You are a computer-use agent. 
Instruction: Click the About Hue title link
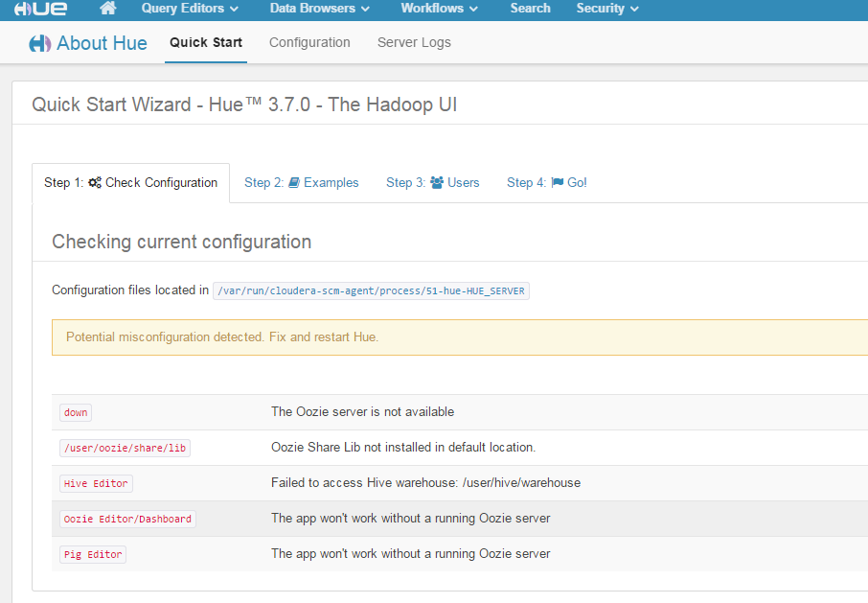(102, 43)
